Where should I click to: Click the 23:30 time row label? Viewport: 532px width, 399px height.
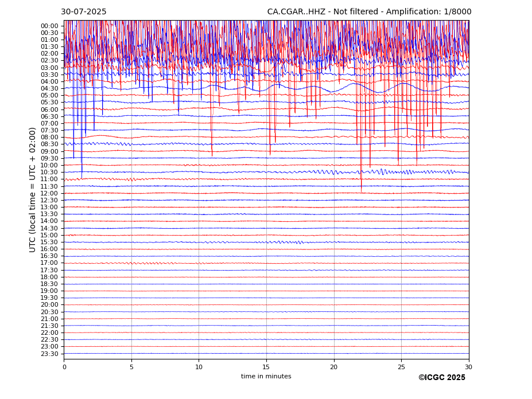point(49,354)
